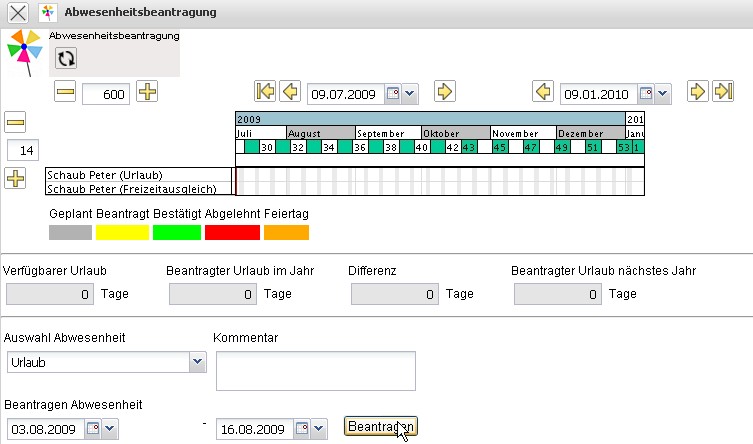
Task: Click the 2009 year header bar
Action: pyautogui.click(x=430, y=119)
